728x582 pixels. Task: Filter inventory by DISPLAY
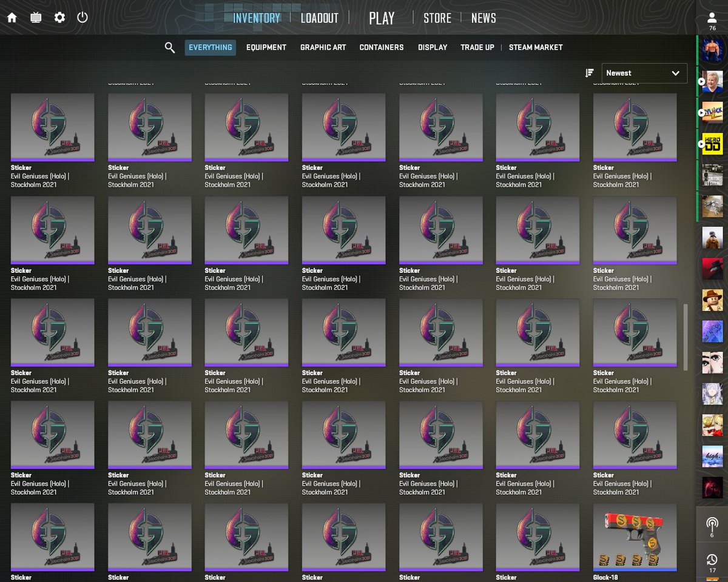click(433, 47)
